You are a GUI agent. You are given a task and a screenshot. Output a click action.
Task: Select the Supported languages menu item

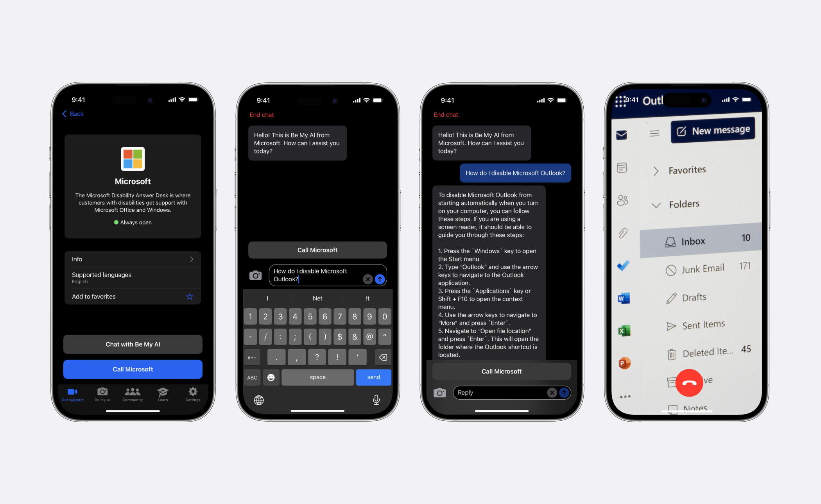(132, 277)
